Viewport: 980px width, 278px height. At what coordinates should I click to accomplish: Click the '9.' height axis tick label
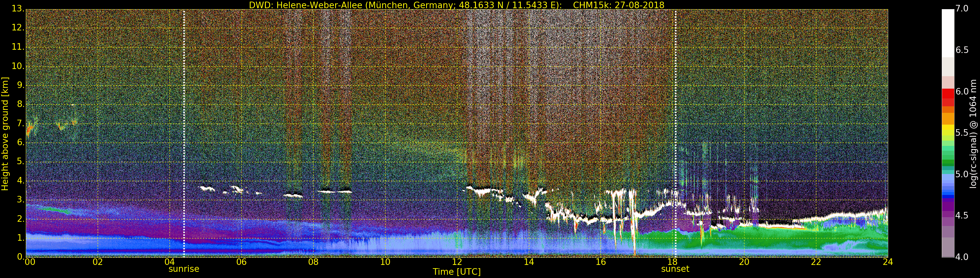coord(21,85)
